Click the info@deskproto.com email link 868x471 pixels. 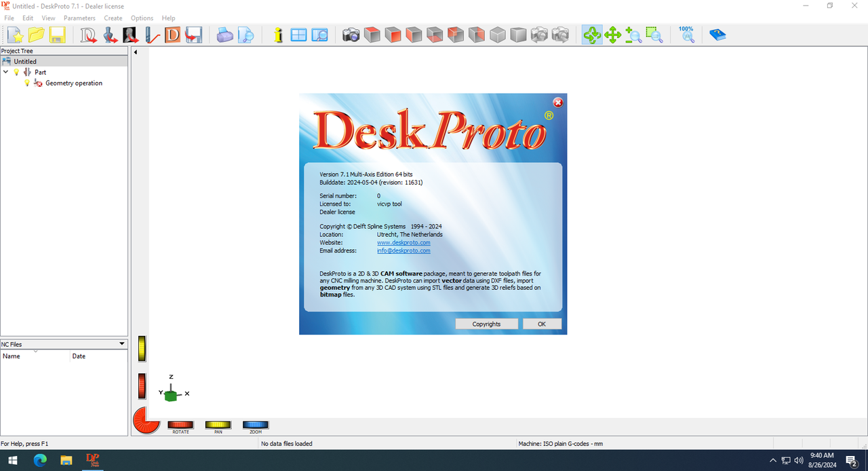tap(403, 250)
